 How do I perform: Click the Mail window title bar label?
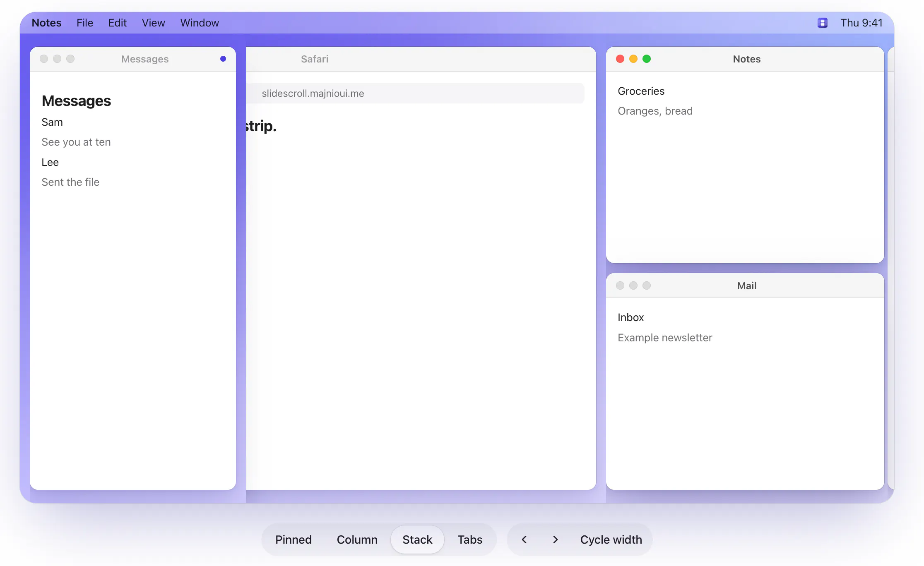tap(746, 285)
